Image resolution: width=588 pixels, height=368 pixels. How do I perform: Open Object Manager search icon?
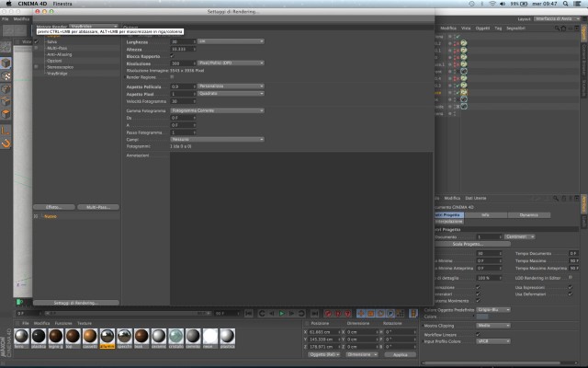[x=557, y=29]
